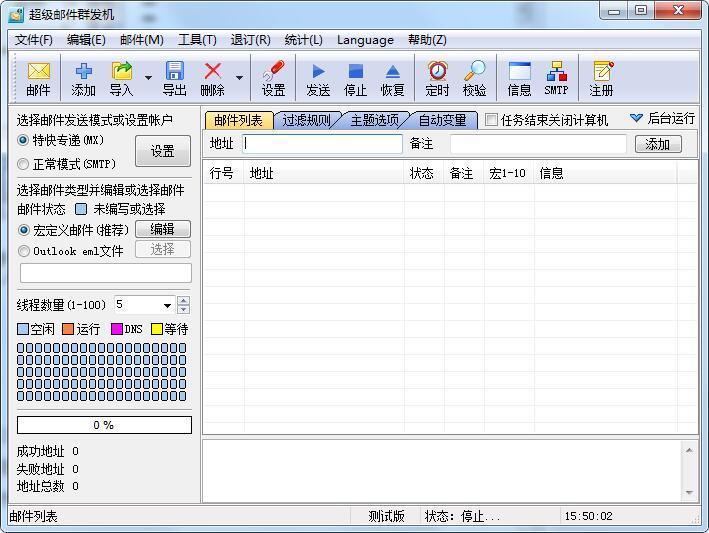
Task: Select the 正常模式 (SMTP) radio button
Action: 24,164
